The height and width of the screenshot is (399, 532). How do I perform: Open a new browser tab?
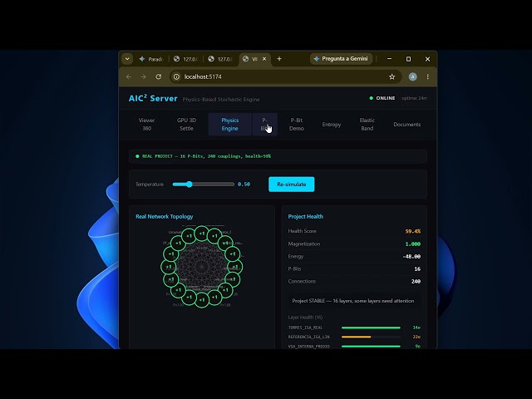(279, 59)
